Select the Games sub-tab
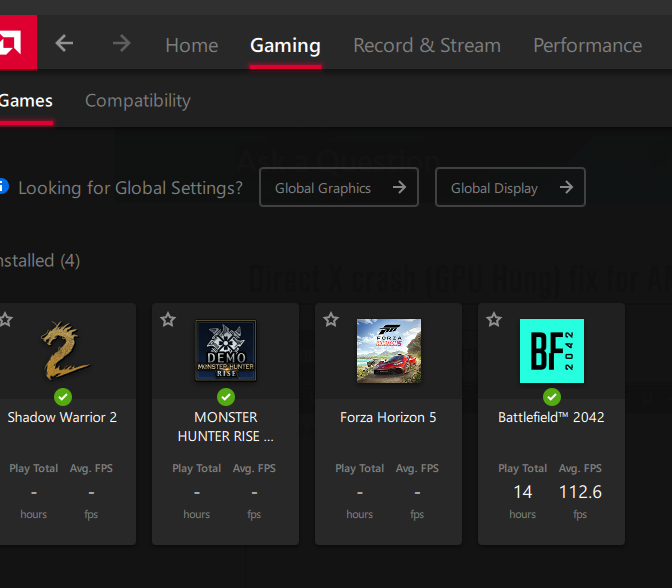Screen dimensions: 672x588 26,101
